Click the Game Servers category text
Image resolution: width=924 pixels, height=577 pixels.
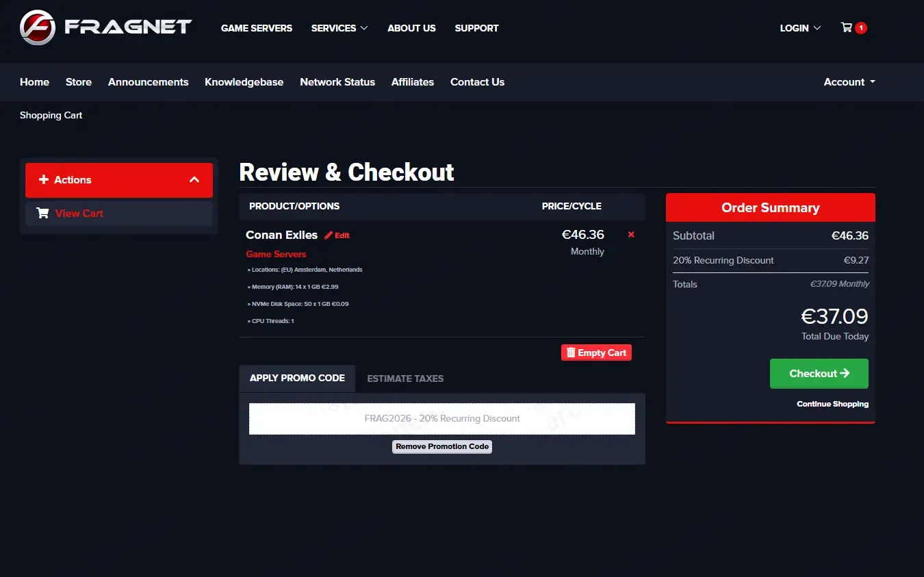[x=276, y=254]
